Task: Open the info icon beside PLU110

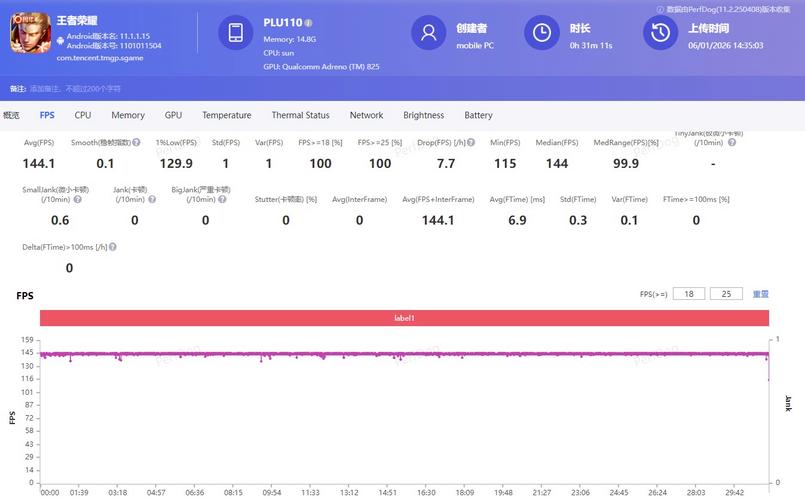Action: coord(308,23)
